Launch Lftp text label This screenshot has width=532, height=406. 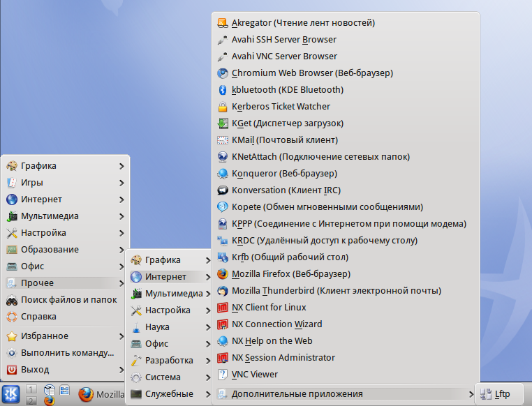(x=502, y=394)
